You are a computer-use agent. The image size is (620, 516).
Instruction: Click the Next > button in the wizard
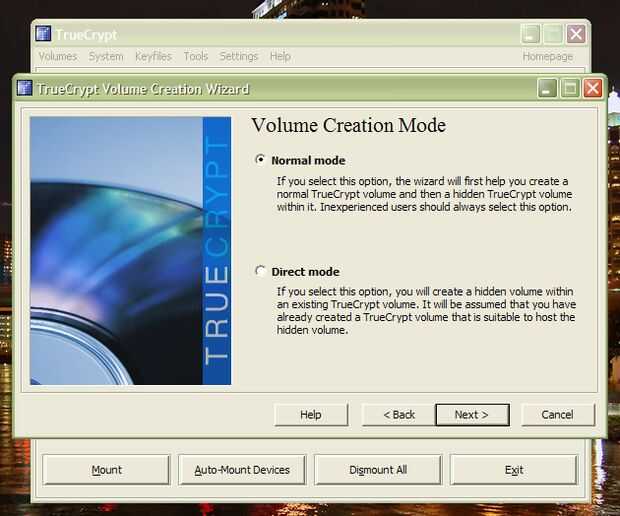click(x=472, y=415)
